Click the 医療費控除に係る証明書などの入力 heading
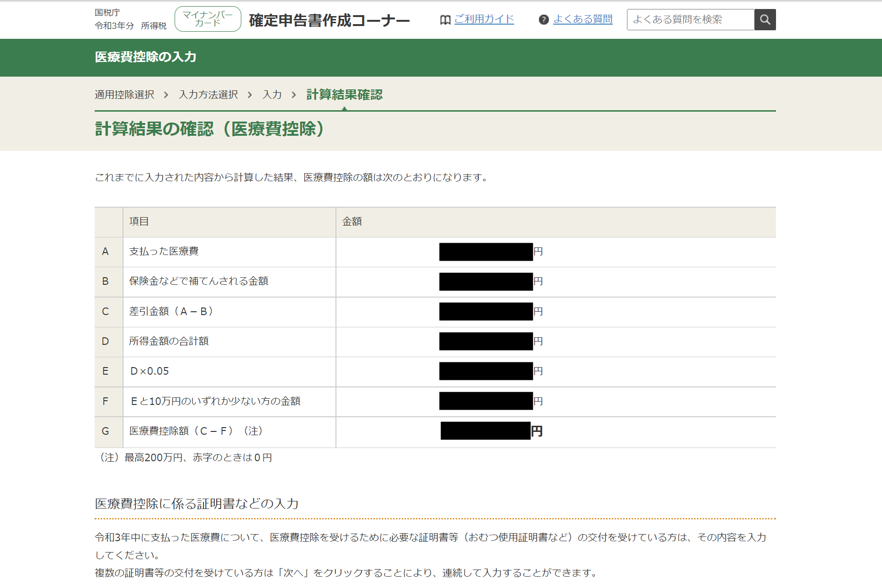The image size is (882, 588). coord(197,504)
